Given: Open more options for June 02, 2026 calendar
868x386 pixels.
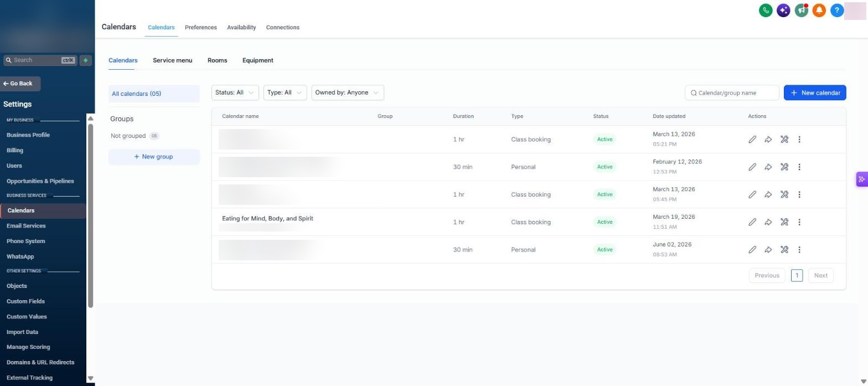Looking at the screenshot, I should click(799, 250).
